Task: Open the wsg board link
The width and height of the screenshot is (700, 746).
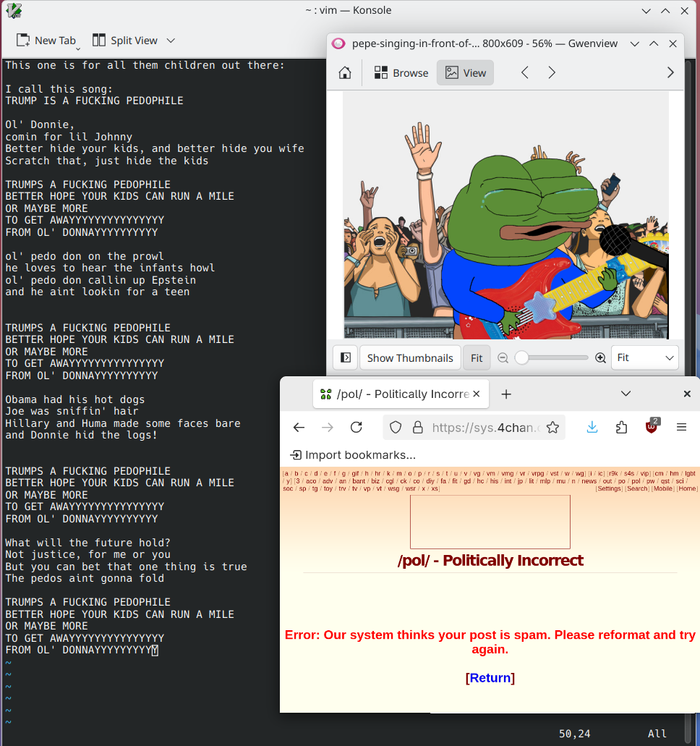Action: [x=393, y=488]
